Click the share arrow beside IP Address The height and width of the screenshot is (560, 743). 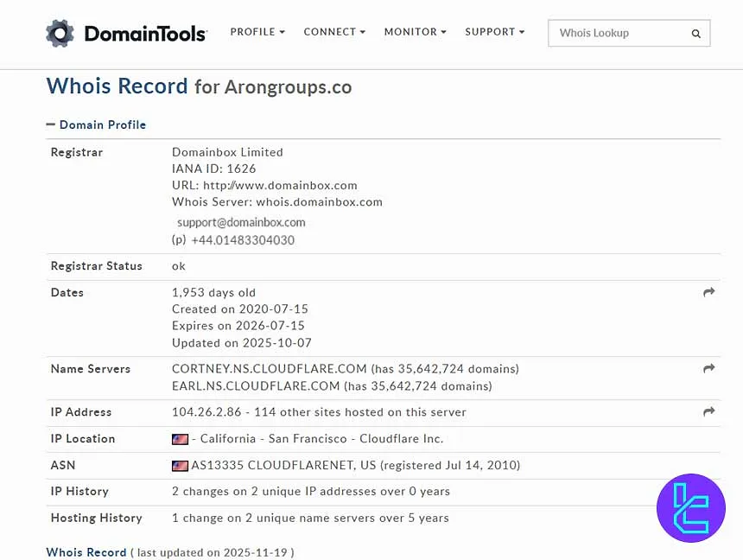coord(708,412)
